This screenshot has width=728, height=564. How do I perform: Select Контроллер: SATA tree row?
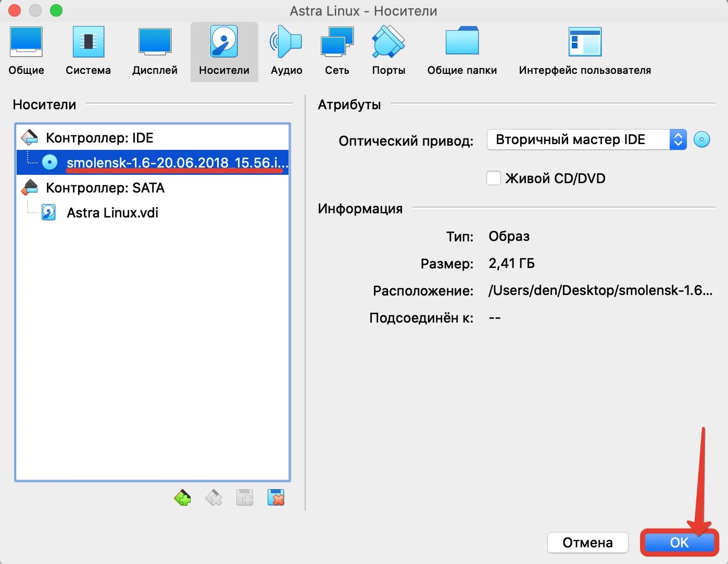point(153,187)
